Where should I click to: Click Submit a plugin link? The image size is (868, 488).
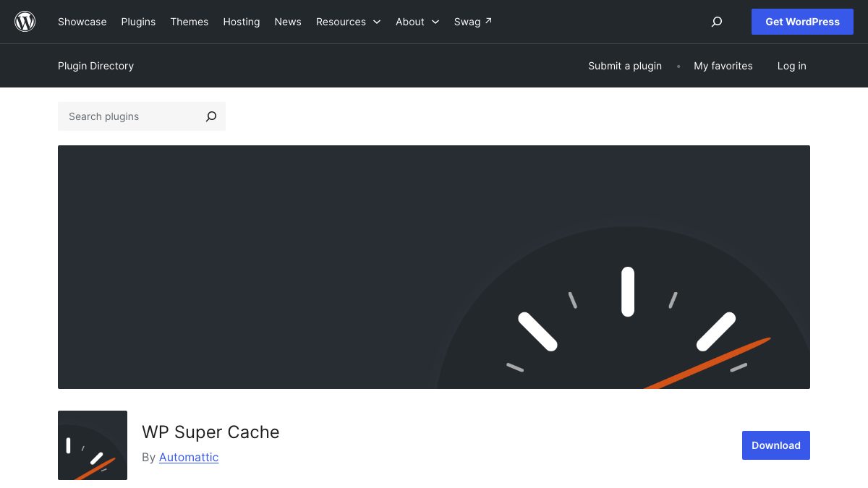pyautogui.click(x=625, y=66)
